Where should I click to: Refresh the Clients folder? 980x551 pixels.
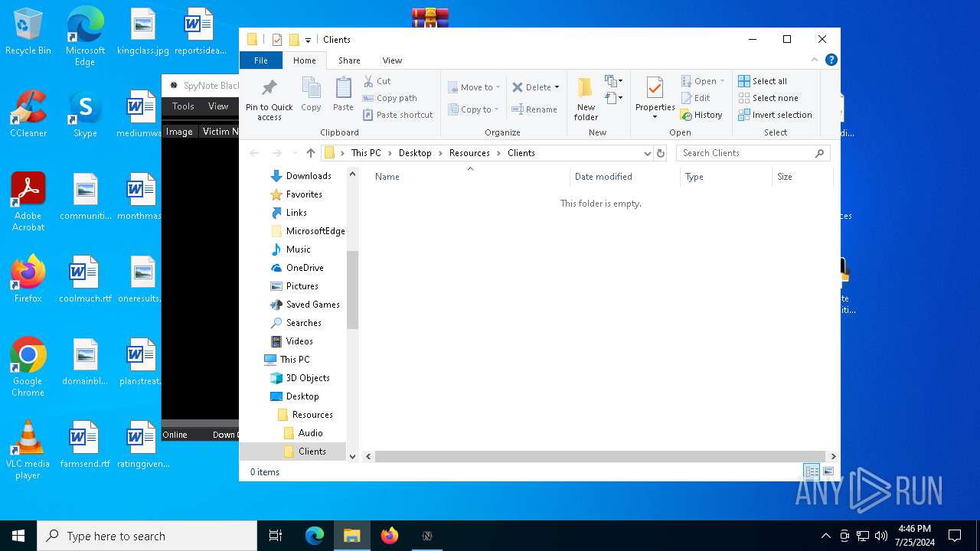[661, 153]
